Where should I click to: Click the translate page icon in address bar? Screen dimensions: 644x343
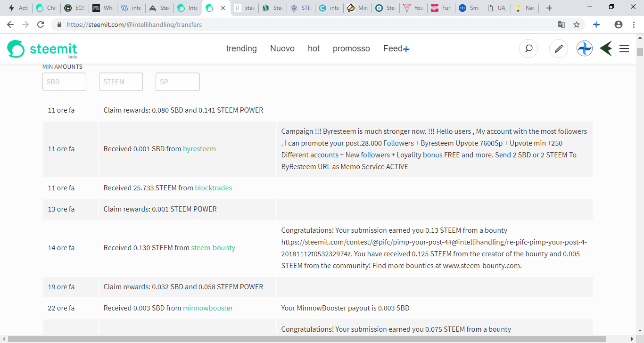[x=561, y=24]
